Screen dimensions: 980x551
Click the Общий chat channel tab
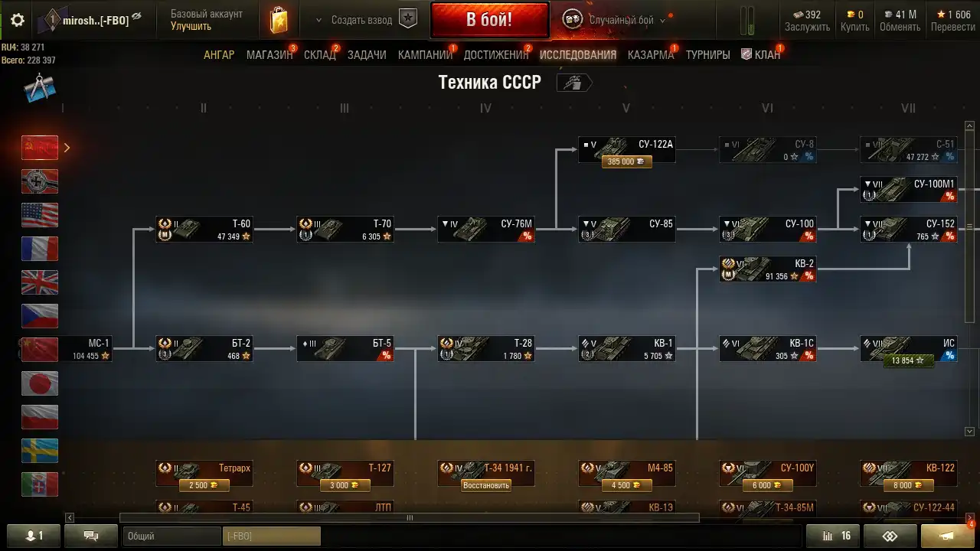click(171, 536)
